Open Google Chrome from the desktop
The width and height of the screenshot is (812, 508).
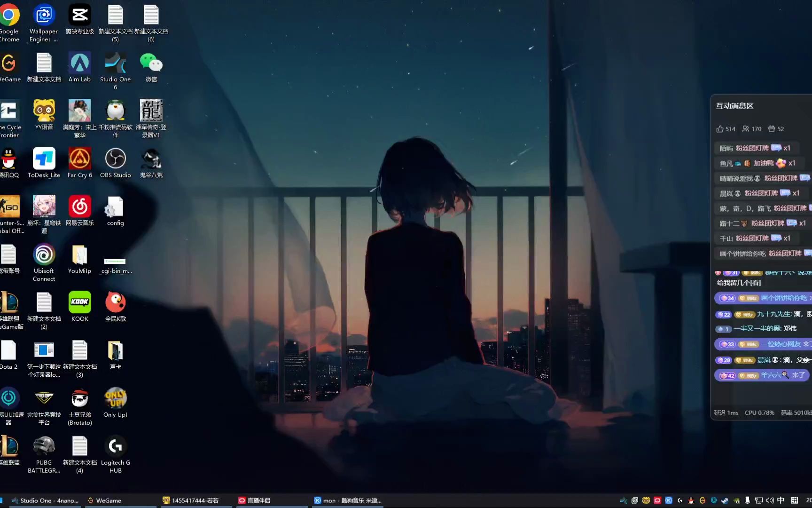(9, 23)
